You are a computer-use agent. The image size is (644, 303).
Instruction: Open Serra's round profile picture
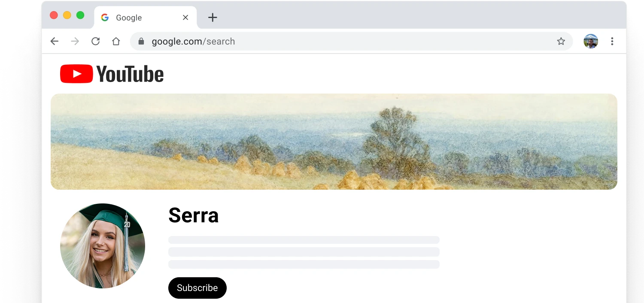pos(103,245)
